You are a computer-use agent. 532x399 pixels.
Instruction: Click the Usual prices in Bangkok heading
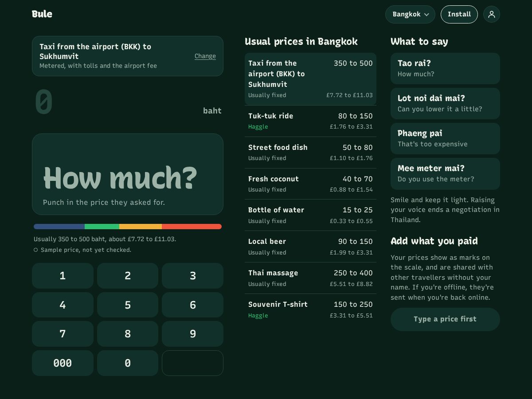(x=301, y=42)
